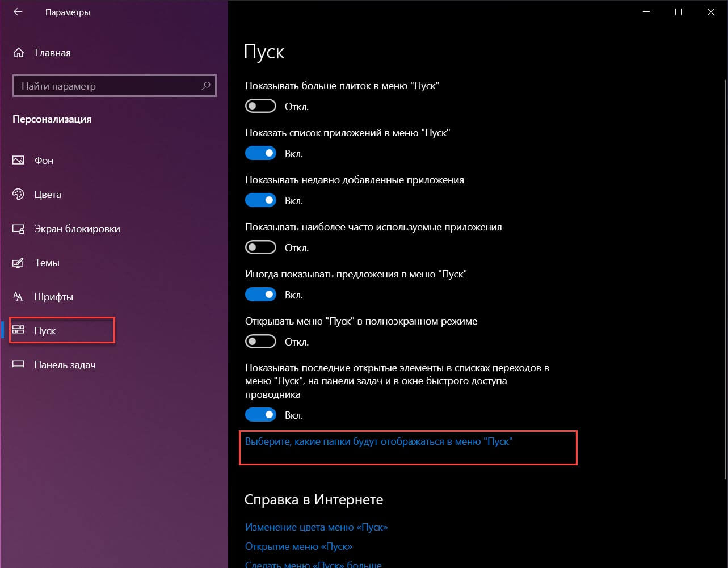Click the Найти параметр search field
728x568 pixels.
pos(114,86)
